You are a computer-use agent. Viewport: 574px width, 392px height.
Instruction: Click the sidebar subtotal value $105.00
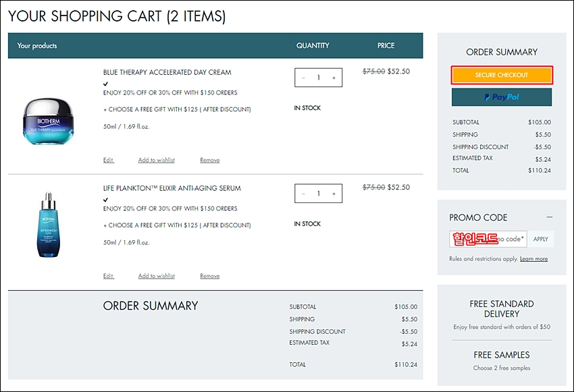point(540,122)
